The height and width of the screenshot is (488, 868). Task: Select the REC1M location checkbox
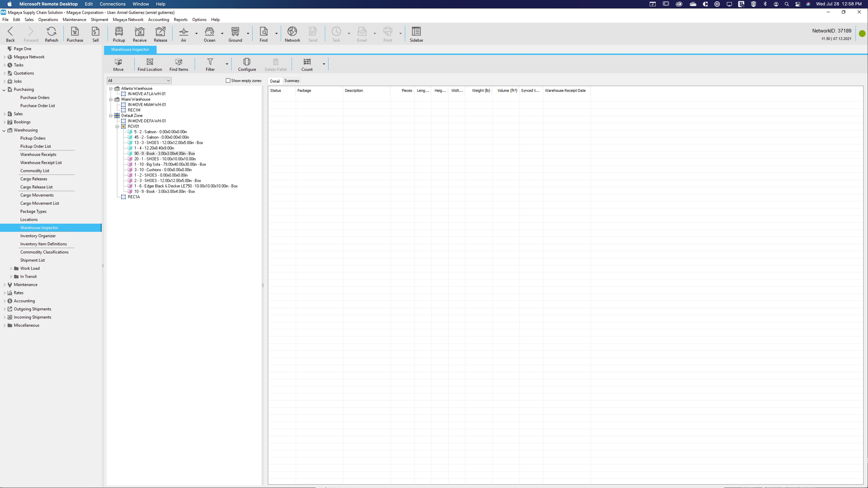click(x=124, y=110)
